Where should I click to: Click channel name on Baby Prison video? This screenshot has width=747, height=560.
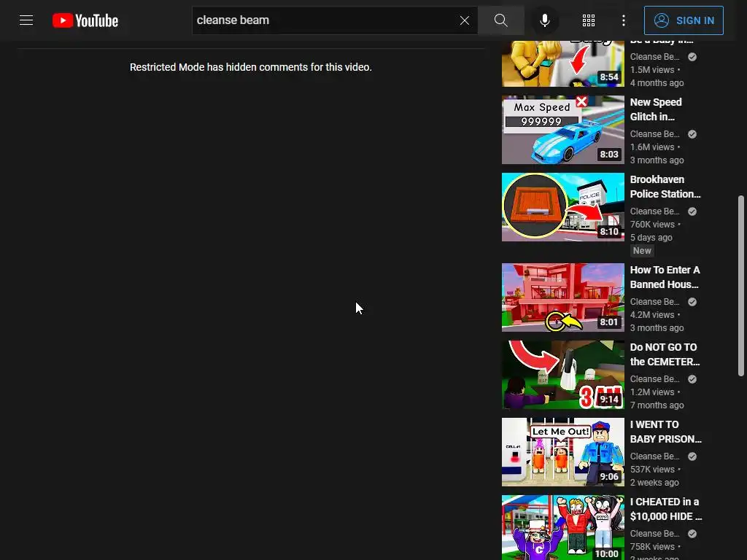coord(655,456)
